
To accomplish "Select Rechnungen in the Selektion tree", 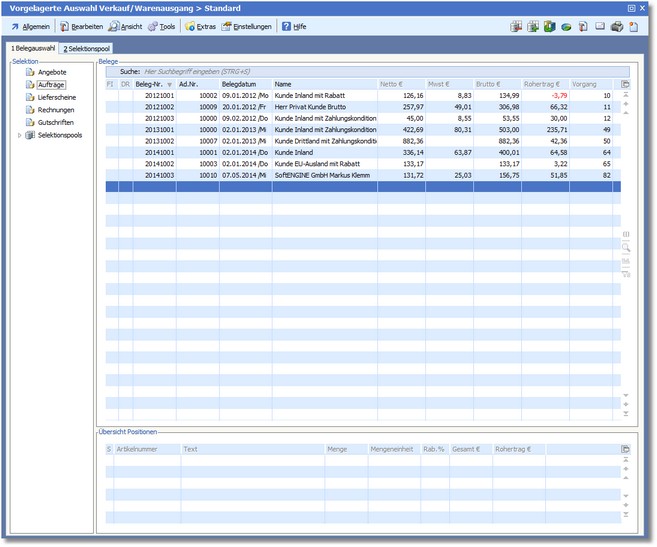I will (55, 110).
